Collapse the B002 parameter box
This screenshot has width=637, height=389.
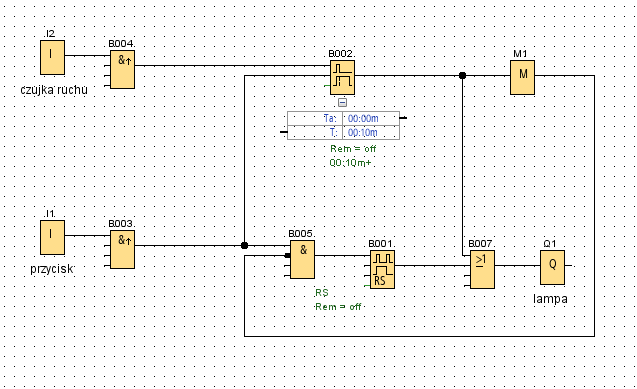(342, 102)
